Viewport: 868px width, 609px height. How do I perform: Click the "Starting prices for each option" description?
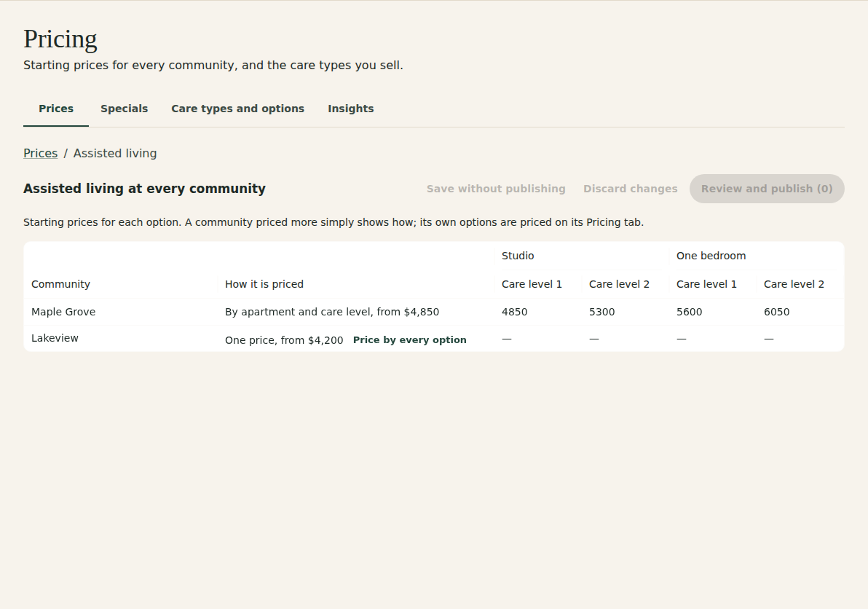point(334,222)
